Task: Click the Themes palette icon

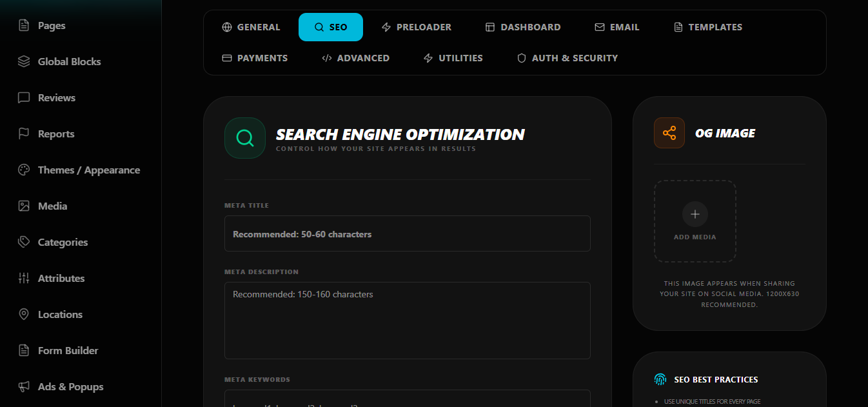Action: 24,170
